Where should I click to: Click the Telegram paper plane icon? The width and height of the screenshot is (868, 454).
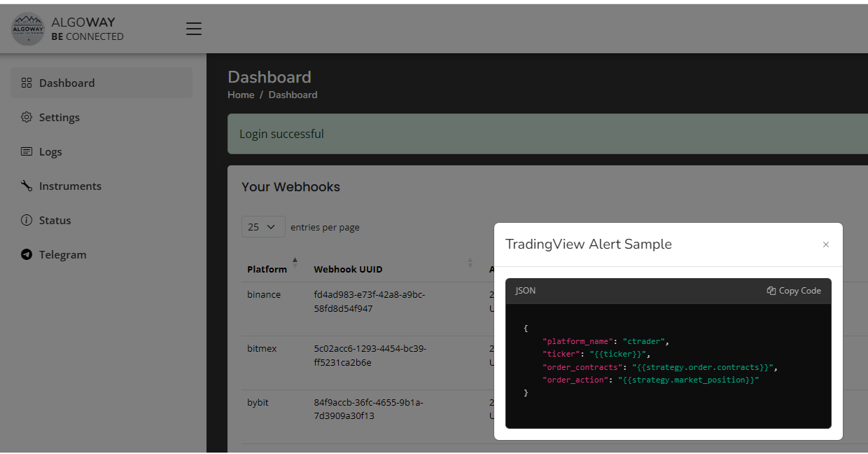pyautogui.click(x=27, y=254)
